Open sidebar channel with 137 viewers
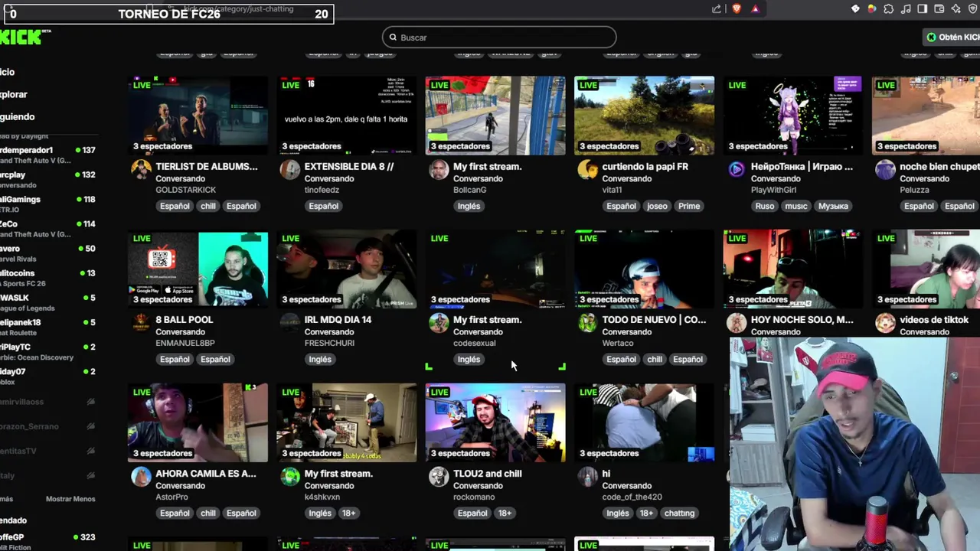 (x=49, y=155)
